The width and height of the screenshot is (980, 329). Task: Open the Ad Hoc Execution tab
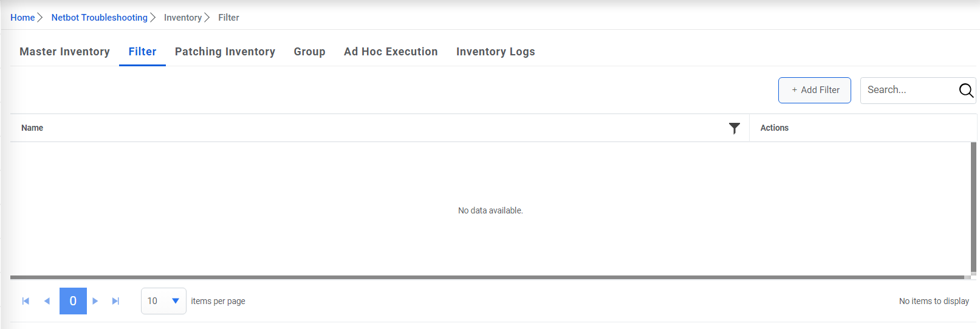pos(391,52)
